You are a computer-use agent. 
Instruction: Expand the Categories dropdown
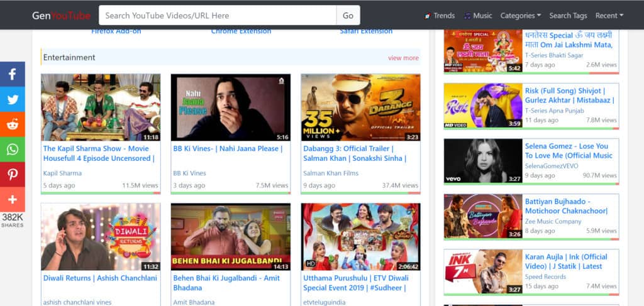(520, 16)
